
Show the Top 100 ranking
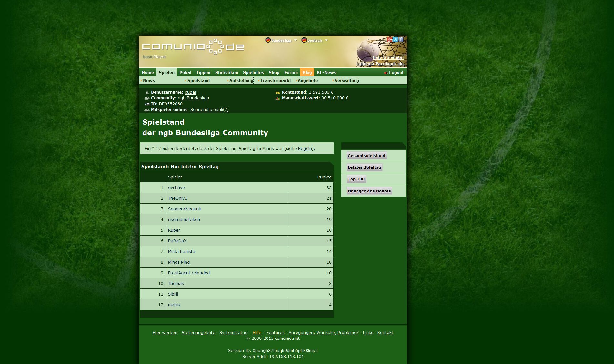point(356,179)
